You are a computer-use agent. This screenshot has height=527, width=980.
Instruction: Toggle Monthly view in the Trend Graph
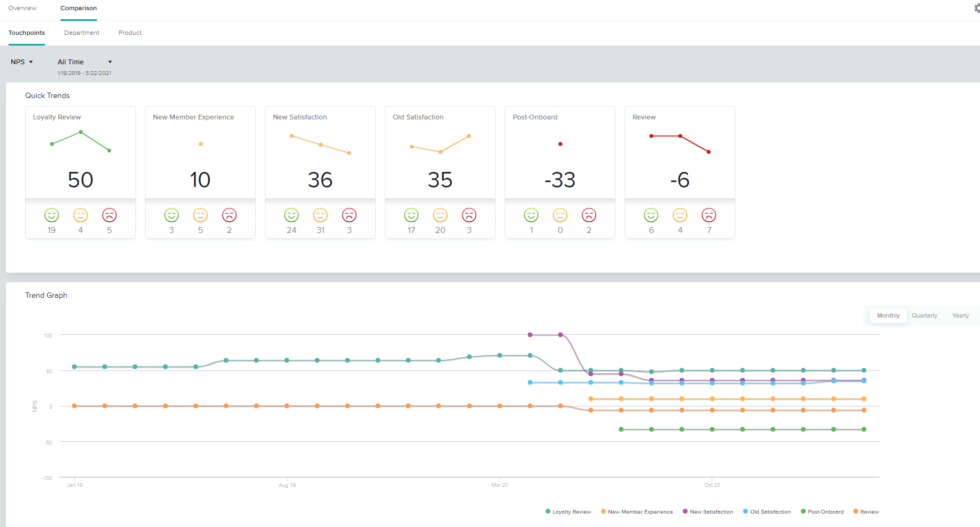tap(887, 315)
